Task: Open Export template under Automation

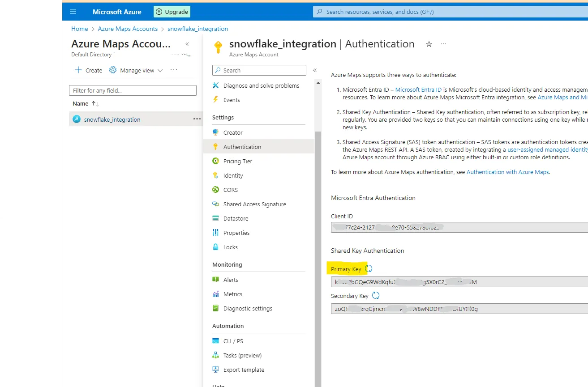Action: tap(244, 370)
